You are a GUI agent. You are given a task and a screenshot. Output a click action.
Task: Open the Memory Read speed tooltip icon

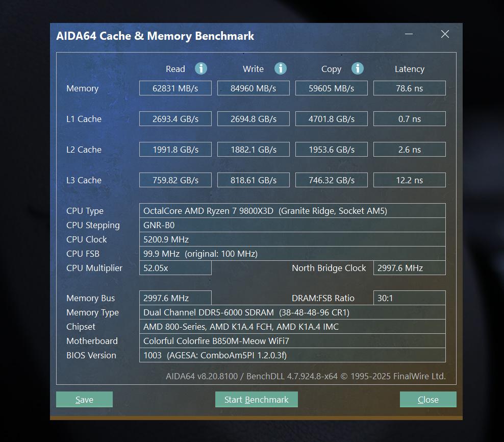click(201, 68)
